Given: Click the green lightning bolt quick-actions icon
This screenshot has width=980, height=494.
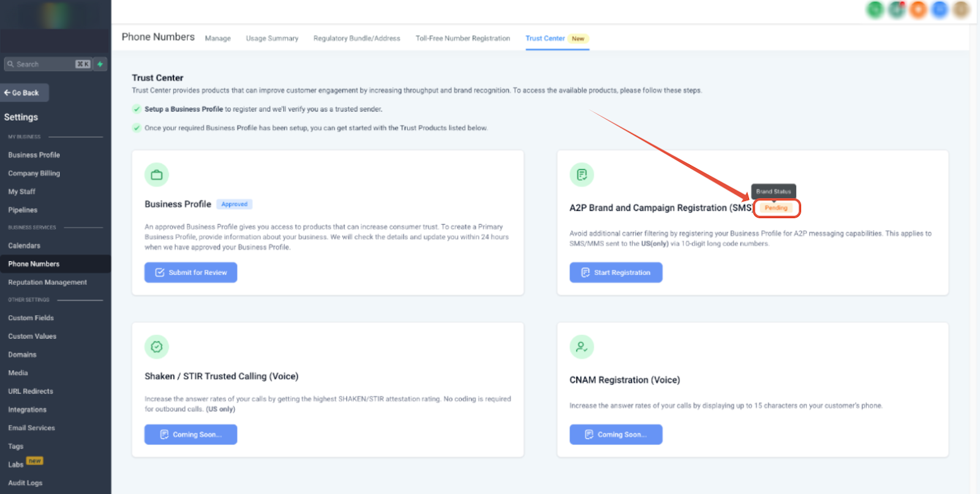Looking at the screenshot, I should point(100,64).
